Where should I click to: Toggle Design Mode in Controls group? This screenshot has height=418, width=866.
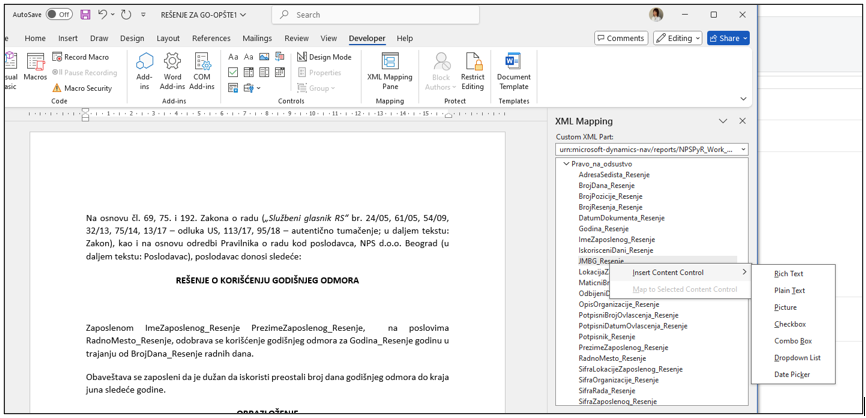324,57
